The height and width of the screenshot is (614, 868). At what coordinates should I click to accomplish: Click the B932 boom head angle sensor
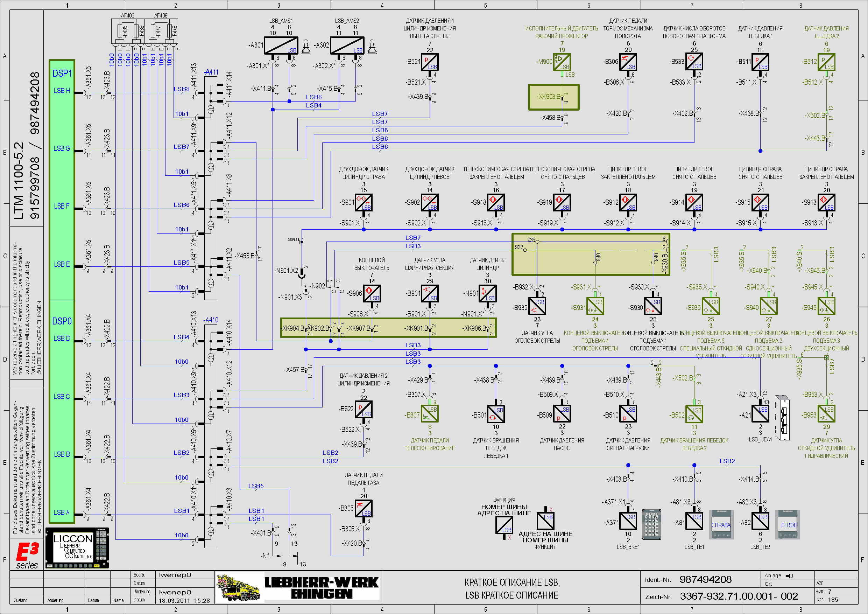coord(537,306)
